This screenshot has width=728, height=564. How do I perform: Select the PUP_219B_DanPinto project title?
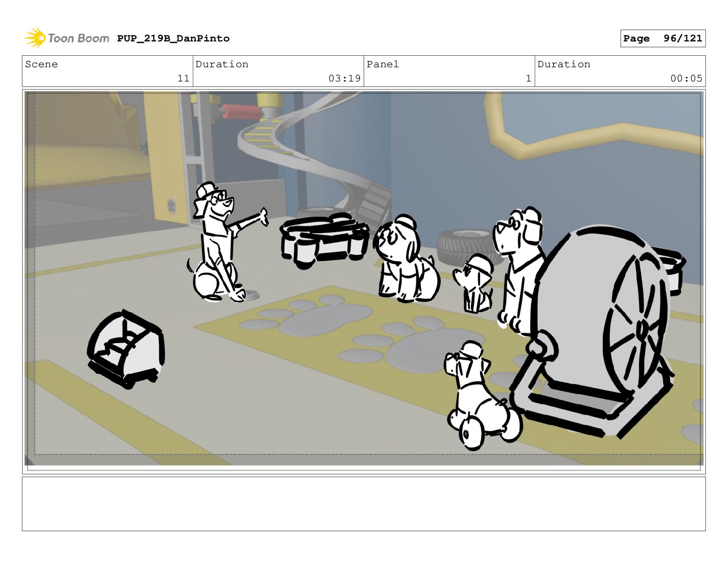173,38
